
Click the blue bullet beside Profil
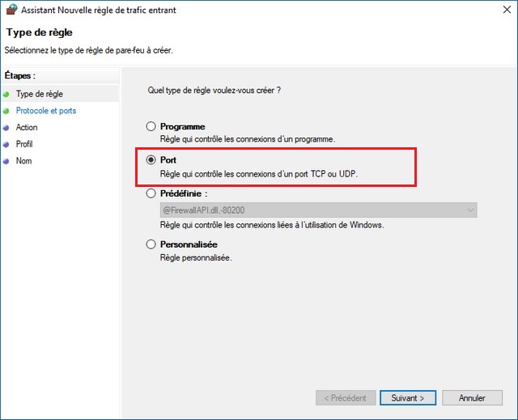(x=6, y=144)
